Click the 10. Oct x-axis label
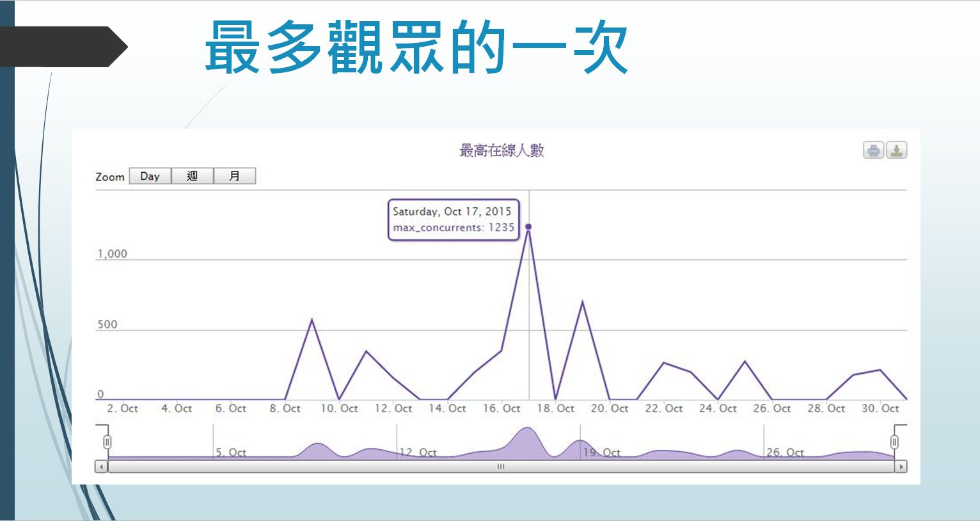This screenshot has height=521, width=980. (x=339, y=408)
